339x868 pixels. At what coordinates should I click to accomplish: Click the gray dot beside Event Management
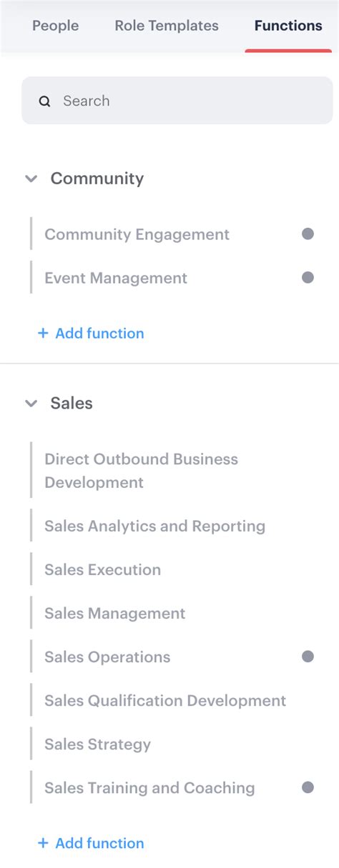[x=308, y=277]
